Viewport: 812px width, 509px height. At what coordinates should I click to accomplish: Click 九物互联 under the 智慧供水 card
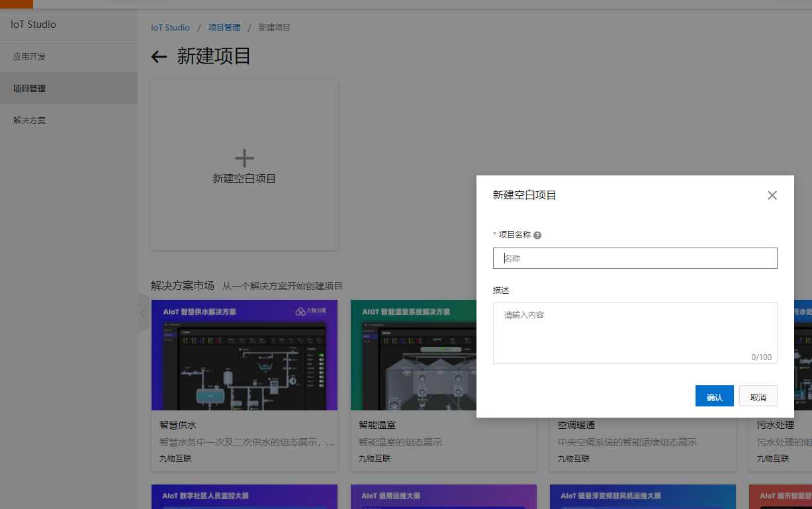175,458
